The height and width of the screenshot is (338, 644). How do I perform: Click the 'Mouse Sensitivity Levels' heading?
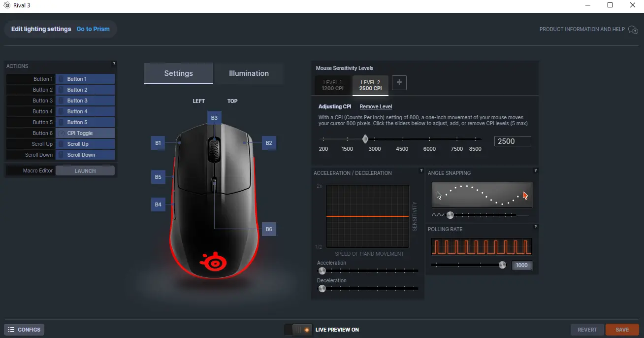(345, 68)
